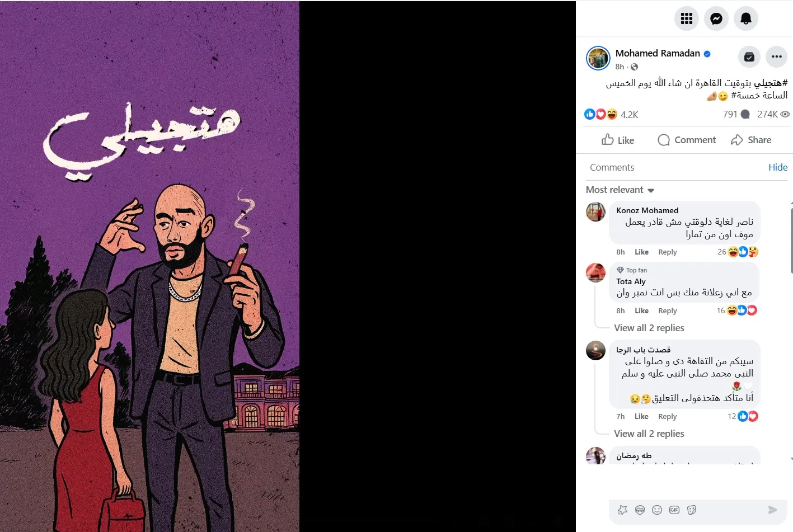Open the GIF picker in comment box
Screen dimensions: 793x532
(674, 510)
